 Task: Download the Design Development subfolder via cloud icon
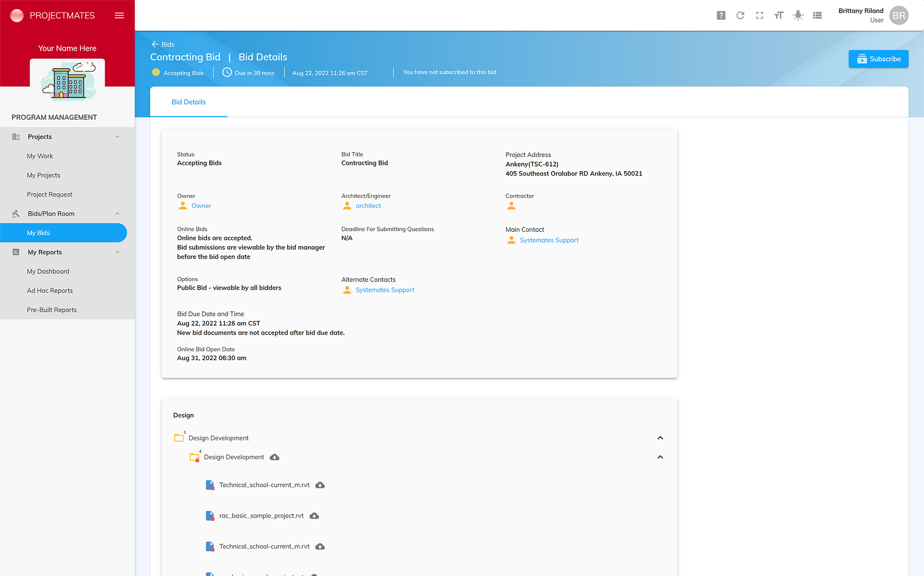click(274, 457)
